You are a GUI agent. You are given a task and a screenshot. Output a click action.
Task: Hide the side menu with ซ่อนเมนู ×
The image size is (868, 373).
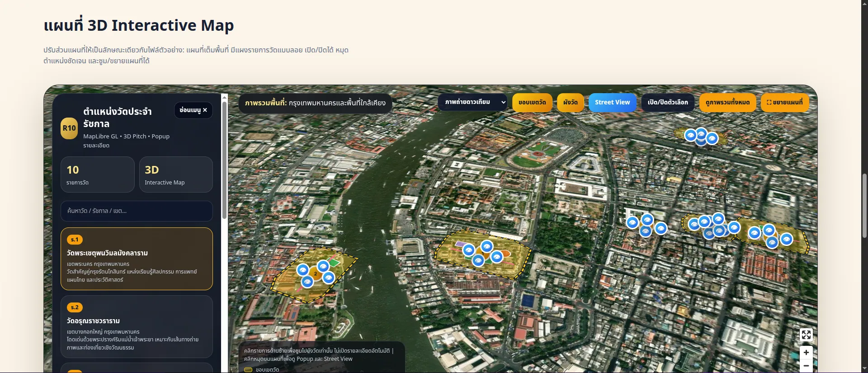(x=193, y=110)
